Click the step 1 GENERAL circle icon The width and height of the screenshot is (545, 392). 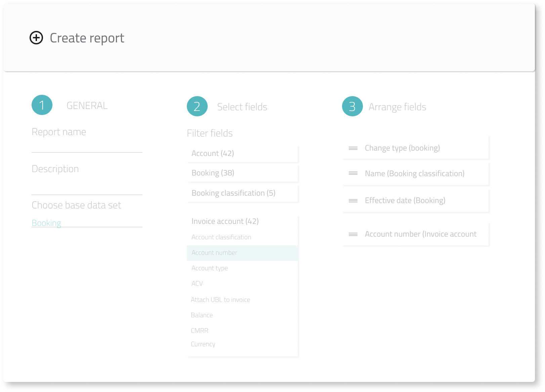point(42,105)
